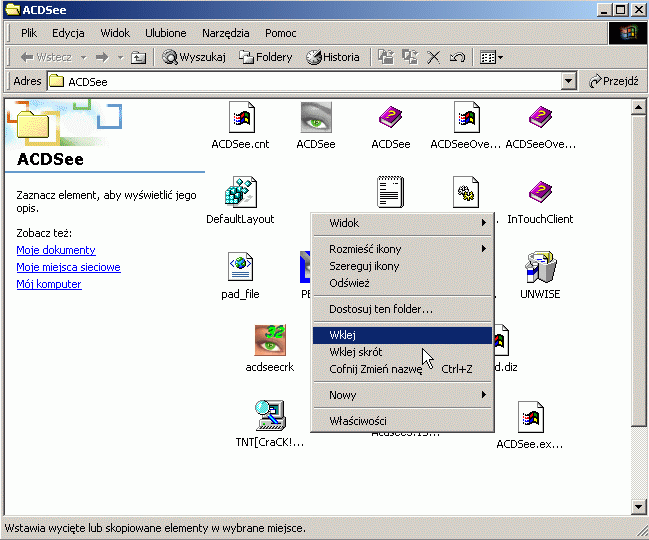649x540 pixels.
Task: Choose Szereguj ikony from context menu
Action: [403, 266]
